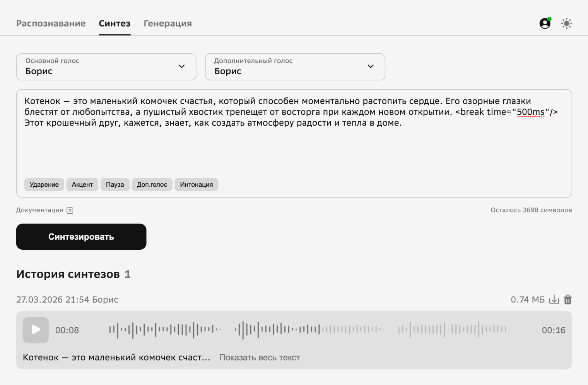
Task: Click the 00:08 current time label
Action: [67, 330]
